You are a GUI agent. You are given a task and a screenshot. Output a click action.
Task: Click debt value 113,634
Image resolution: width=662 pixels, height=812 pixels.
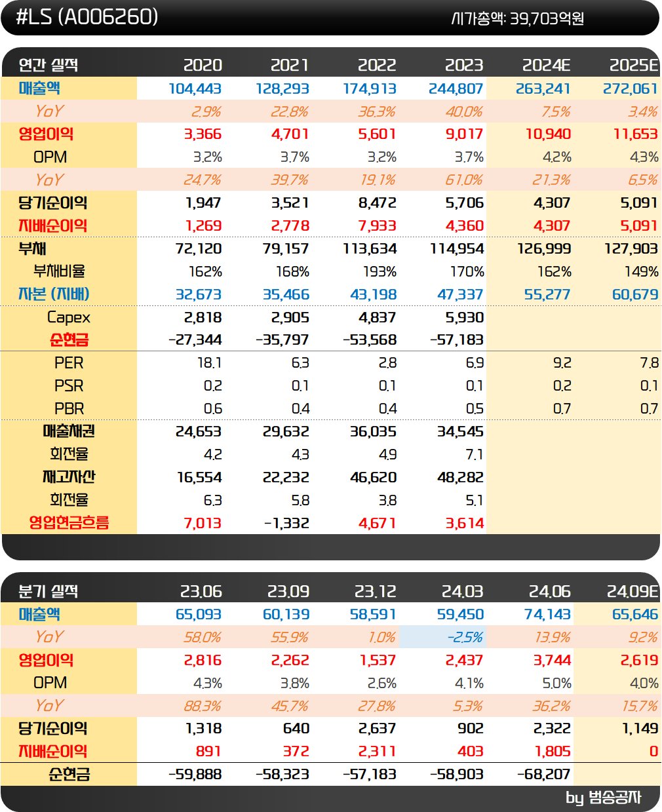pos(370,249)
